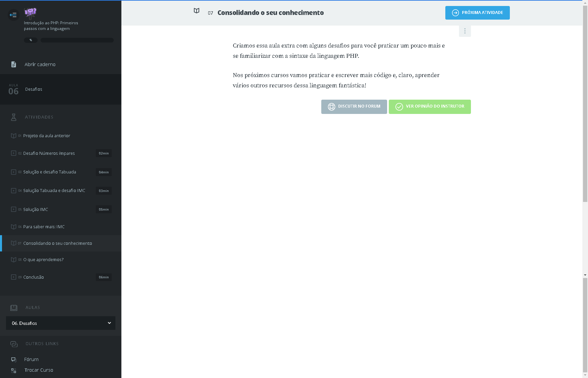
Task: Click the Fórum chat bubble icon
Action: pos(14,359)
